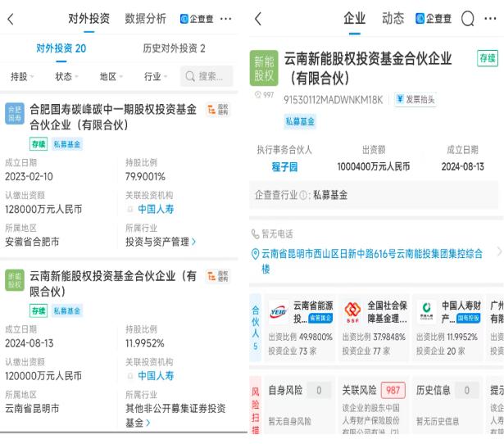The image size is (504, 444).
Task: Switch to the 数据分析 tab
Action: coord(146,19)
